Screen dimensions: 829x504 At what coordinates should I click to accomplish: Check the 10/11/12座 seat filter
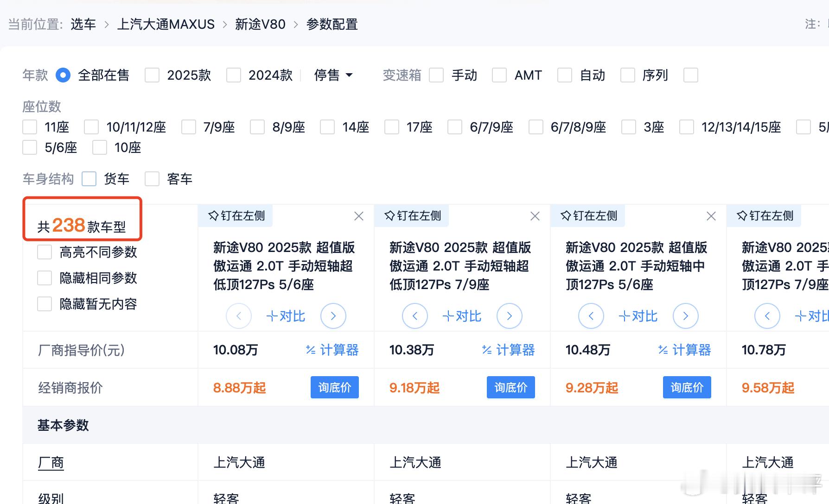pos(91,127)
